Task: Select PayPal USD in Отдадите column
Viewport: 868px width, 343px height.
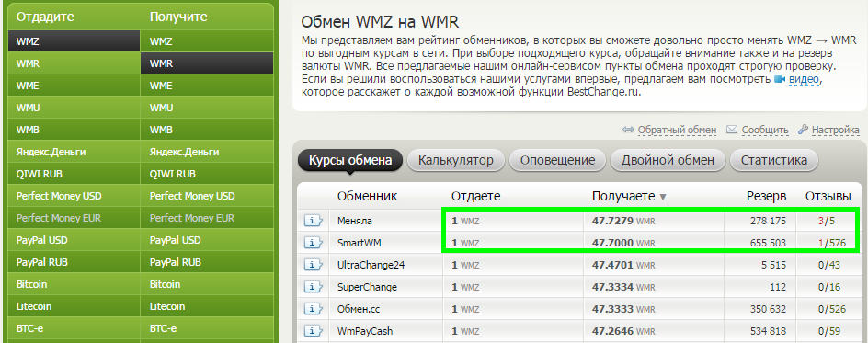Action: (74, 240)
